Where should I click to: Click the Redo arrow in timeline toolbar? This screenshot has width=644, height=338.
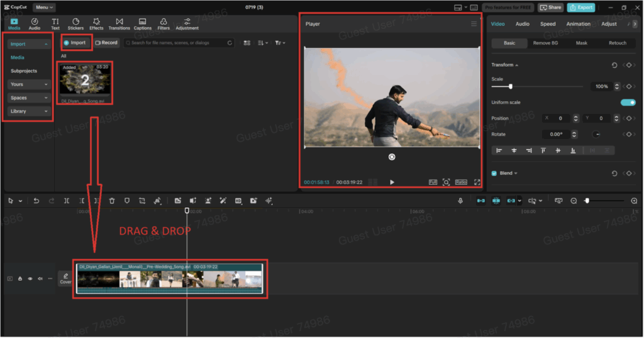pyautogui.click(x=52, y=201)
